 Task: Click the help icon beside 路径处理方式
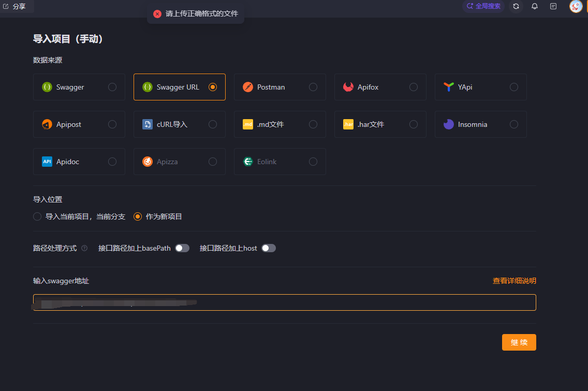[x=84, y=248]
